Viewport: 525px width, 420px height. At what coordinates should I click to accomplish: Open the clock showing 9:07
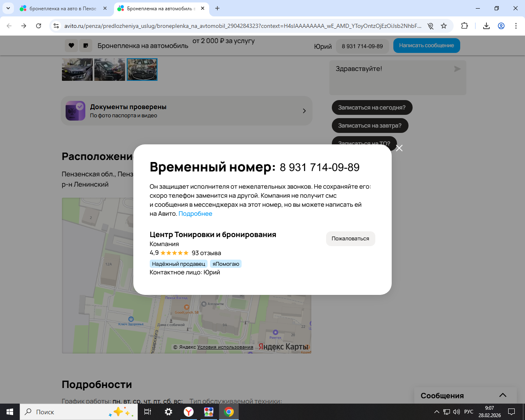pos(489,412)
